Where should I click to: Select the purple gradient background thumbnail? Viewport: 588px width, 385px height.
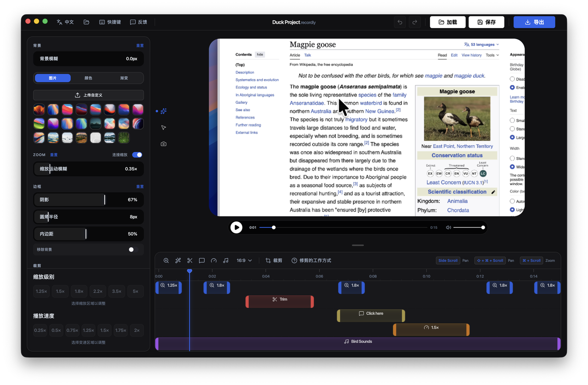click(53, 123)
